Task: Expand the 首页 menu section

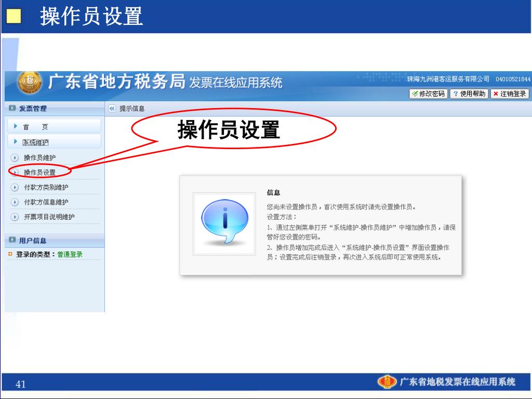Action: point(54,127)
